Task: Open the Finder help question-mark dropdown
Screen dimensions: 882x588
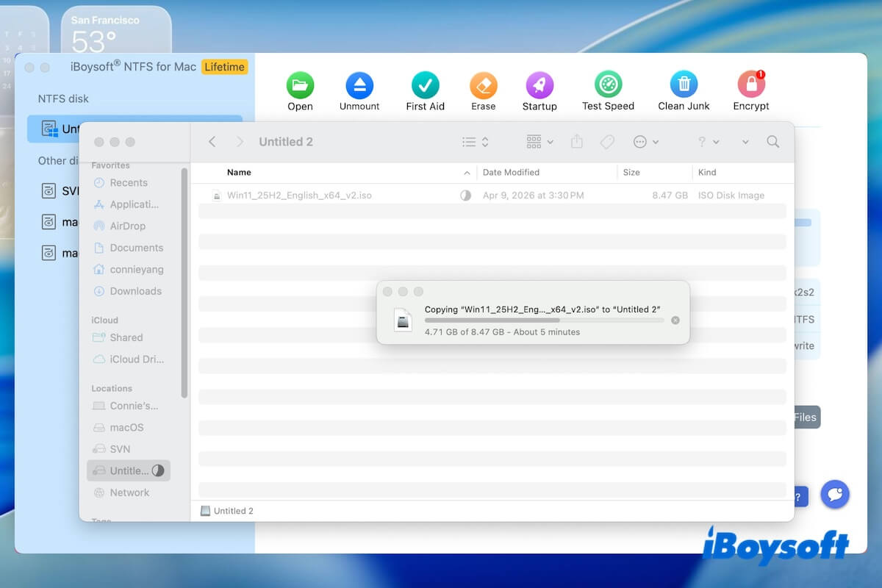Action: point(708,142)
